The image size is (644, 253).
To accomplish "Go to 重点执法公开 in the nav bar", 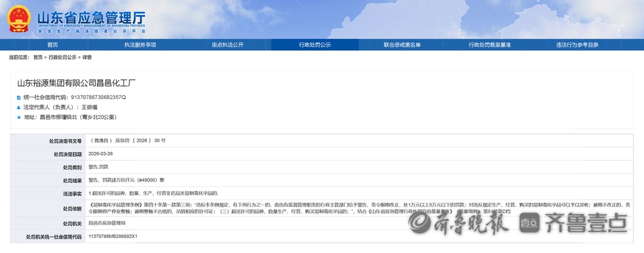I will (227, 45).
